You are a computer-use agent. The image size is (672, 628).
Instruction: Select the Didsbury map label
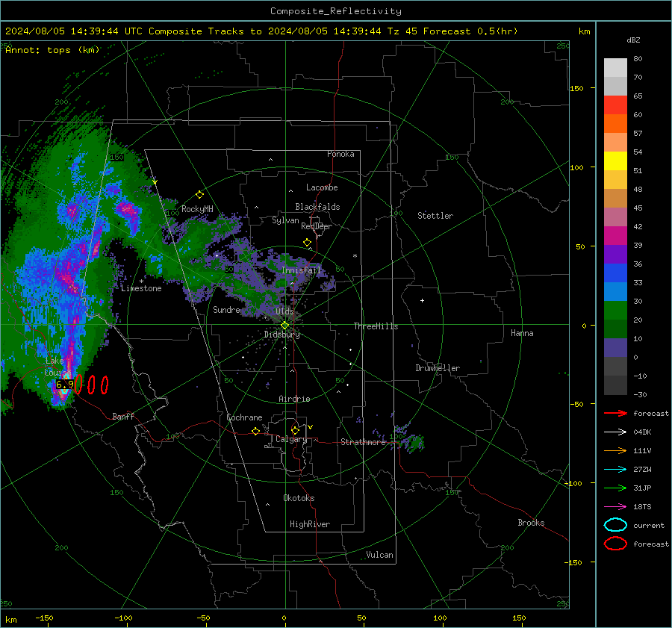282,335
